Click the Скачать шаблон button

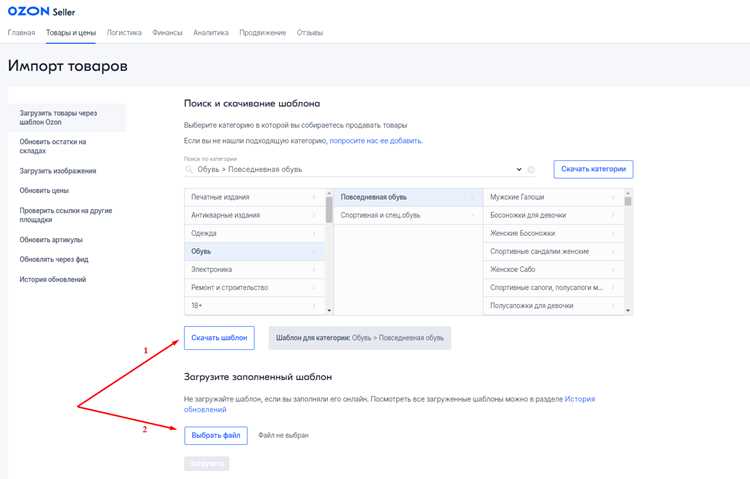[219, 338]
